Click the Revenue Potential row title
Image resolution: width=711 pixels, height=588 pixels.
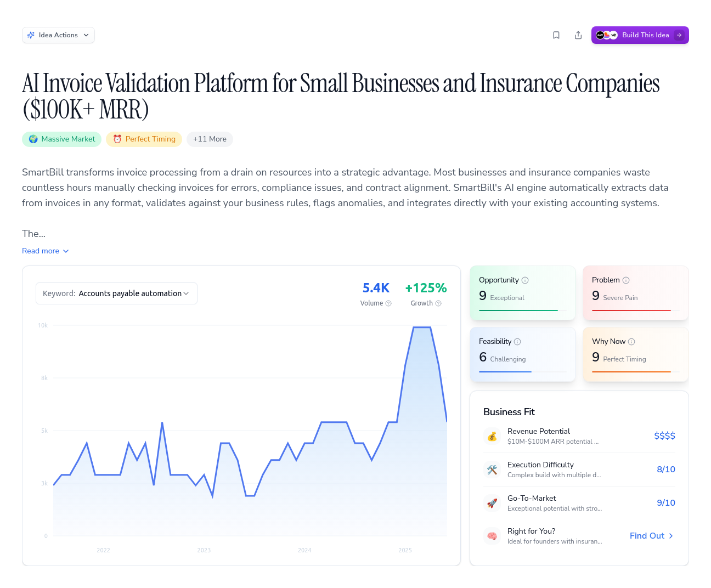539,432
